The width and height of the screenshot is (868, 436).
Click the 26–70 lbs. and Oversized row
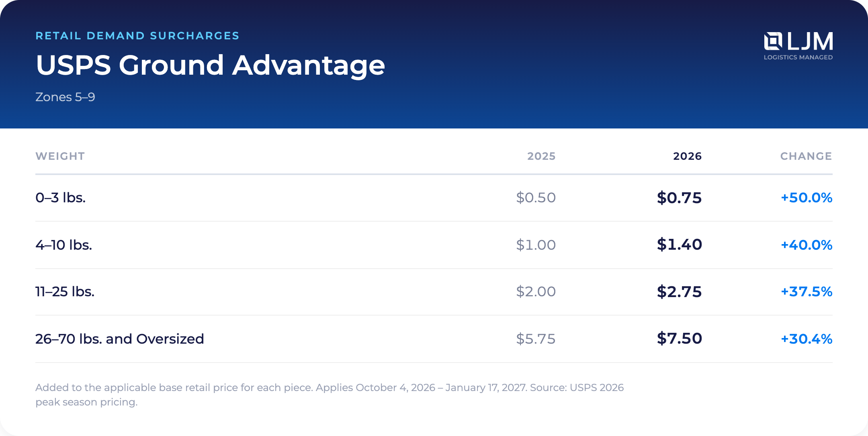pyautogui.click(x=434, y=339)
